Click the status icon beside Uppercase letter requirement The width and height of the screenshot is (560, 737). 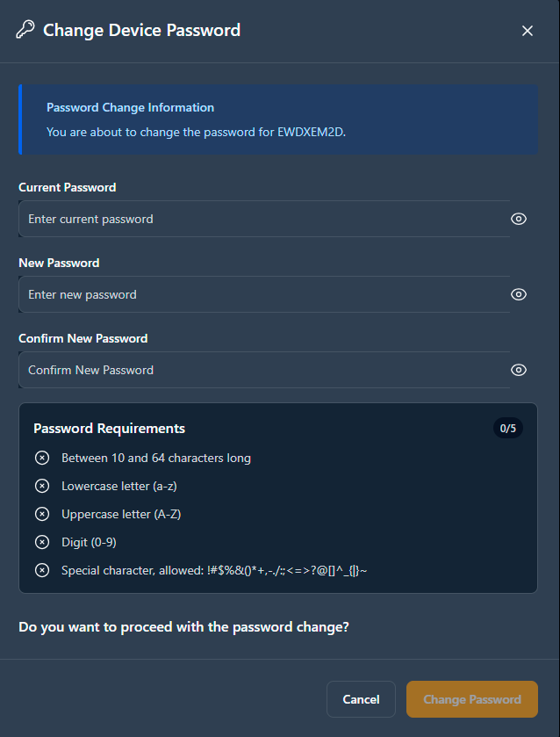click(x=42, y=514)
